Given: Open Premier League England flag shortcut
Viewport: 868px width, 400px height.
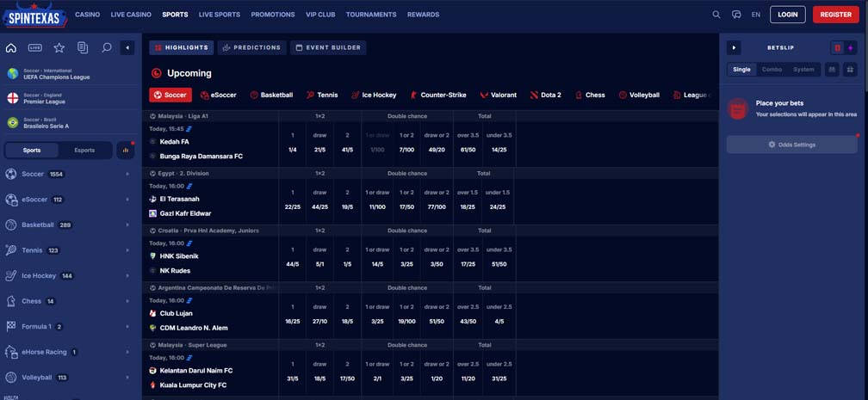Looking at the screenshot, I should tap(13, 98).
